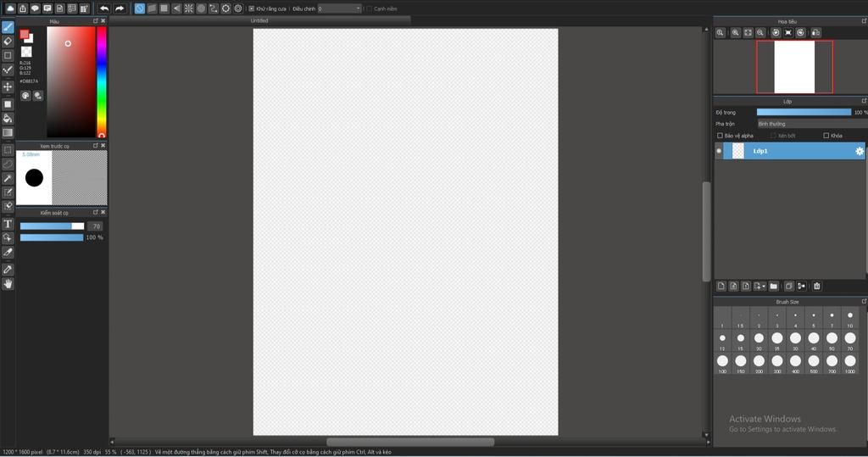Fit canvas to window in navigator
868x457 pixels.
748,33
